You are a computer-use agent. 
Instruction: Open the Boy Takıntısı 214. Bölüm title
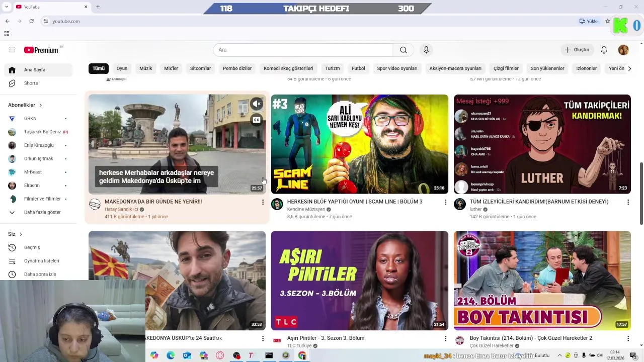(x=531, y=338)
